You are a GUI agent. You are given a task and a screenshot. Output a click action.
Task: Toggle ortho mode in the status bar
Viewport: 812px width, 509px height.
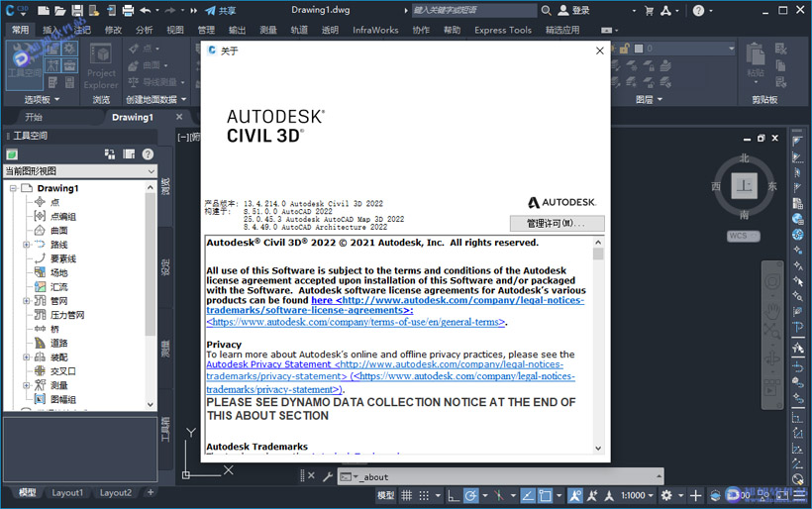[x=454, y=495]
